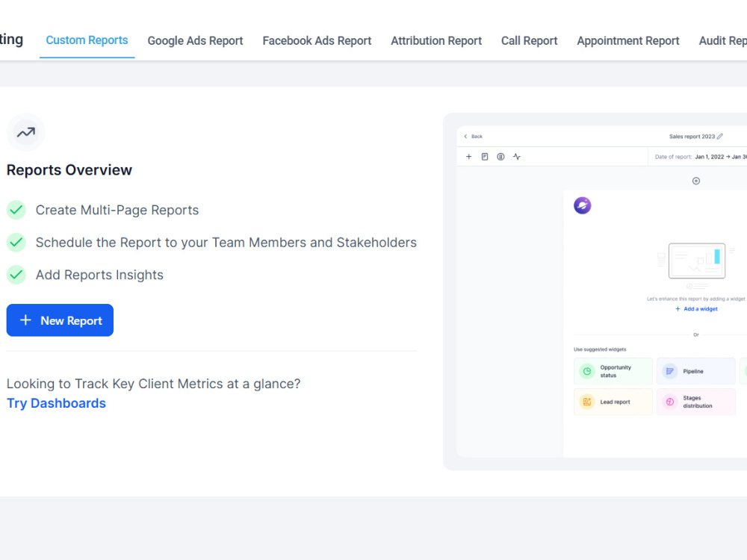
Task: Select the Lead report suggested widget
Action: pyautogui.click(x=613, y=402)
